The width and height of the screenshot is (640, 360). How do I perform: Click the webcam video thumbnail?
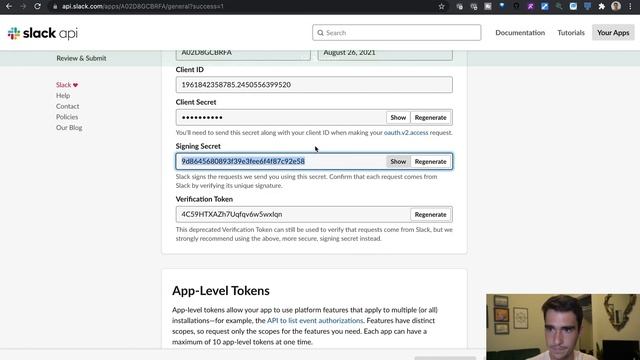(x=563, y=327)
